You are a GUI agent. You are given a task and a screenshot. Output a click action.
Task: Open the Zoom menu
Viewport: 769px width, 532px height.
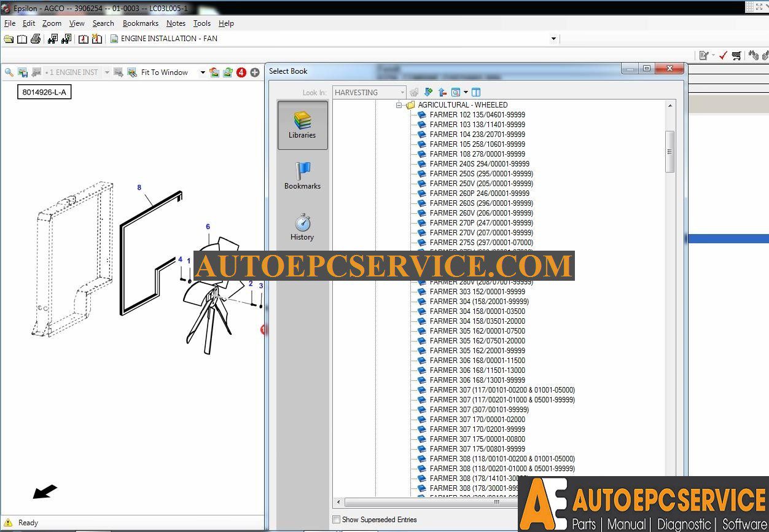pos(52,23)
